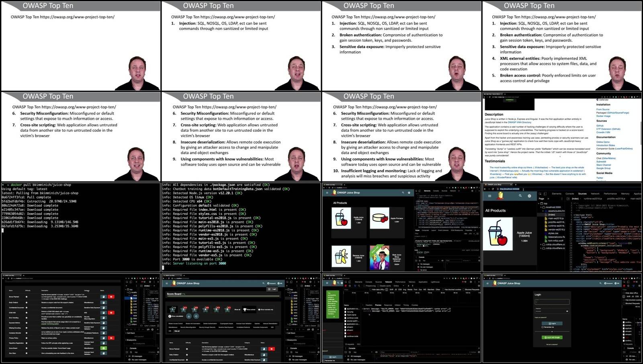Enable the Disable cache checkbox

tap(378, 286)
